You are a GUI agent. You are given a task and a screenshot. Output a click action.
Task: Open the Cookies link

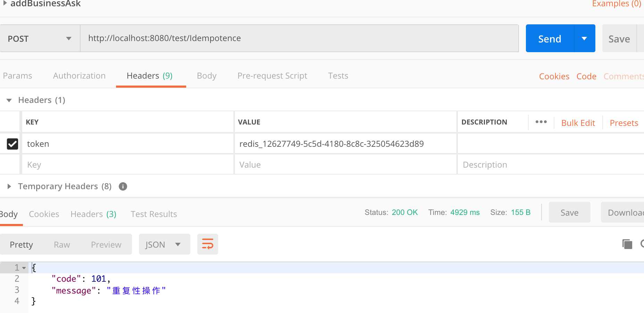[x=554, y=77]
